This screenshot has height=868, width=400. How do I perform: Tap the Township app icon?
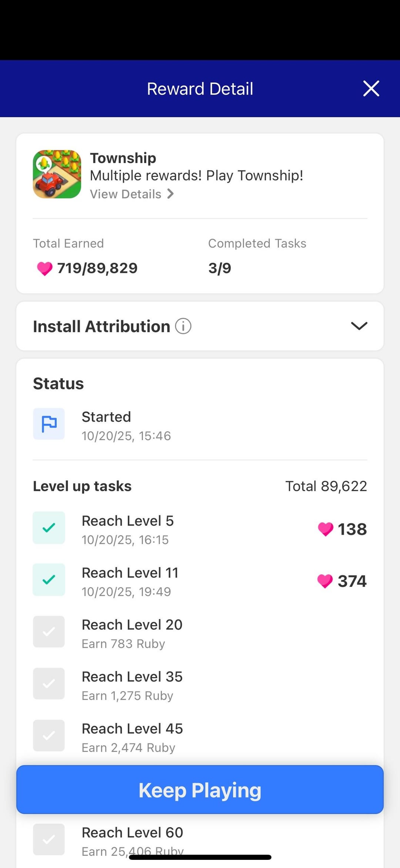[x=57, y=174]
